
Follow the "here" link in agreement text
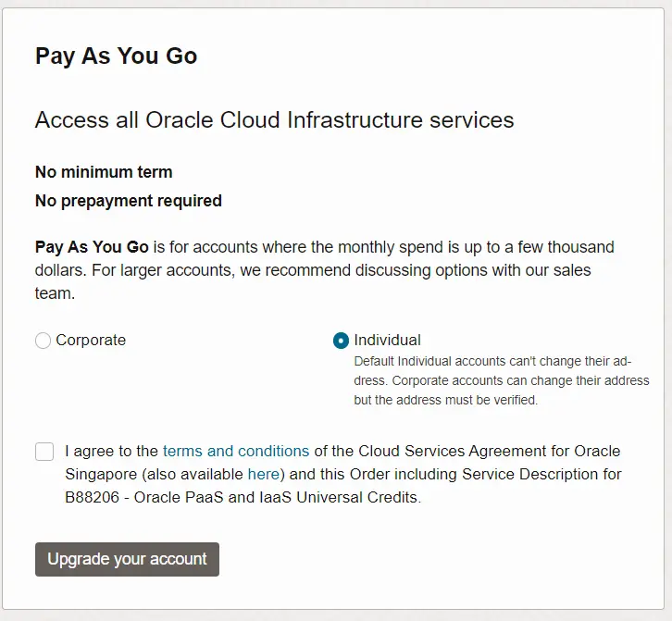[x=264, y=475]
